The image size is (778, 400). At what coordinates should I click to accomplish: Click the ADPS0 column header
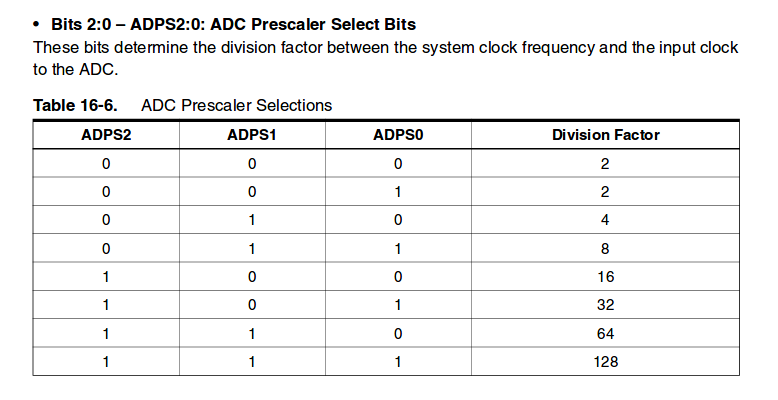click(397, 135)
